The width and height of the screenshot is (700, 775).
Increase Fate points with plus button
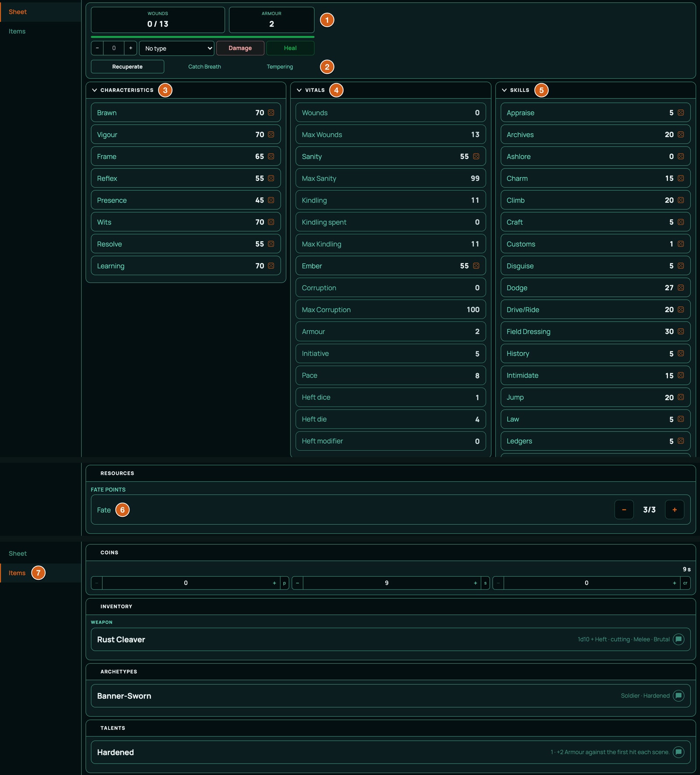[675, 510]
